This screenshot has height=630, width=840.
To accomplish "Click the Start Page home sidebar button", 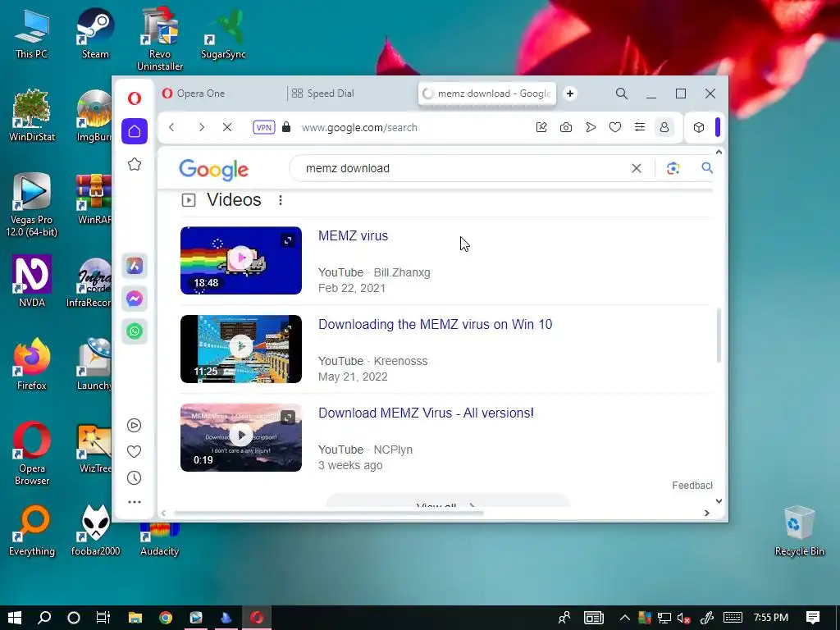I will [x=135, y=131].
